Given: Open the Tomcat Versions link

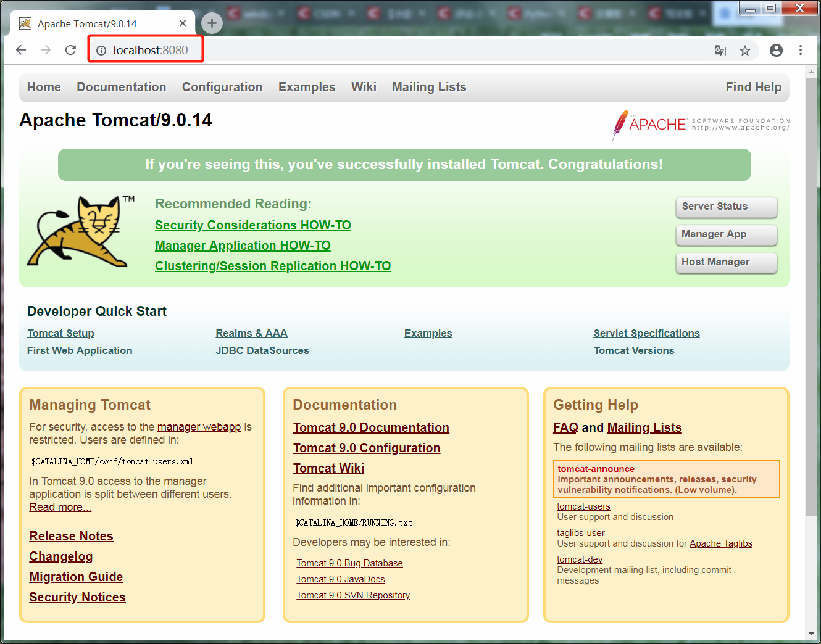Looking at the screenshot, I should point(634,350).
